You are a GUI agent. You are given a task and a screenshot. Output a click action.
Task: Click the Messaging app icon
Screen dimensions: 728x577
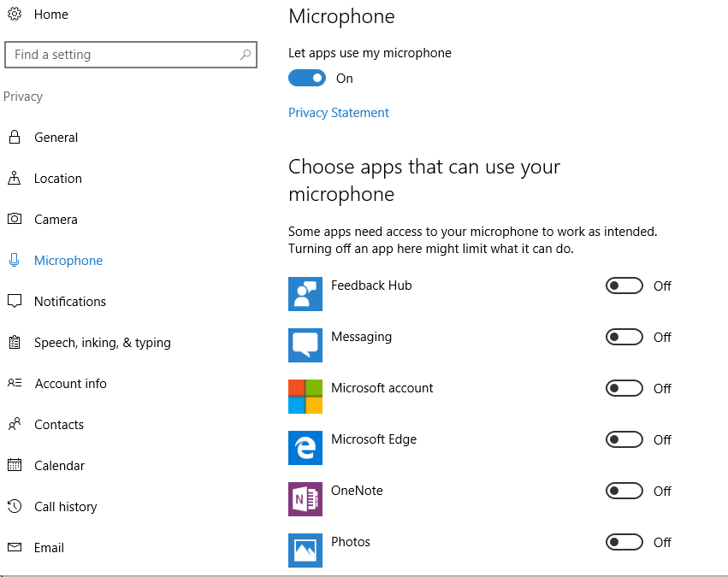[x=305, y=345]
